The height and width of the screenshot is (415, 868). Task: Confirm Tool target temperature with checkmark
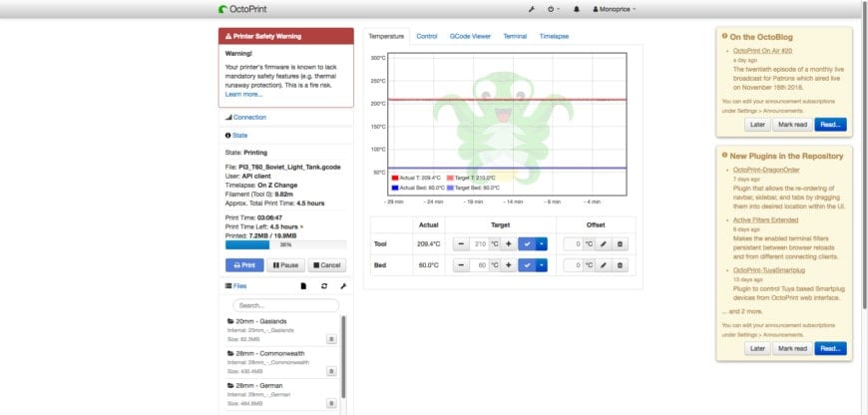click(527, 244)
